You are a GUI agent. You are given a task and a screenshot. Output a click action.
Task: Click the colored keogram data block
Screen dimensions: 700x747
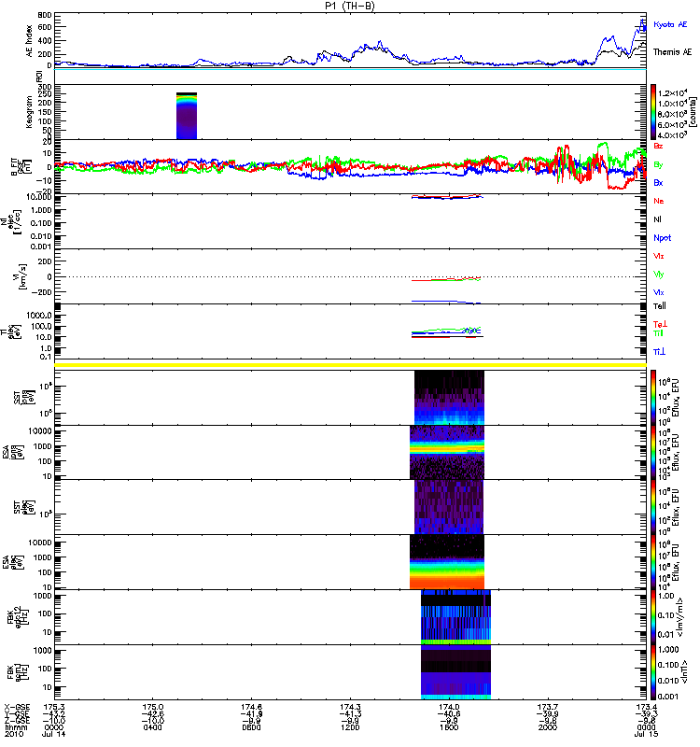[x=187, y=116]
